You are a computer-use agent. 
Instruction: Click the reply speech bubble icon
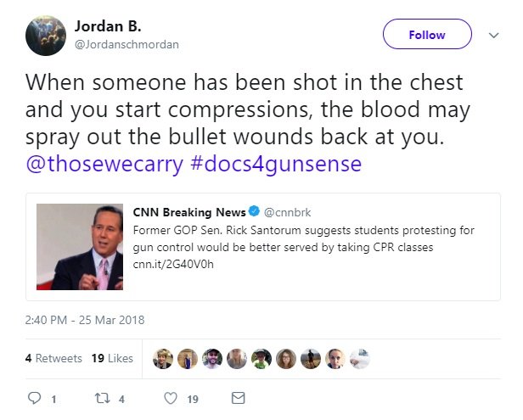35,397
